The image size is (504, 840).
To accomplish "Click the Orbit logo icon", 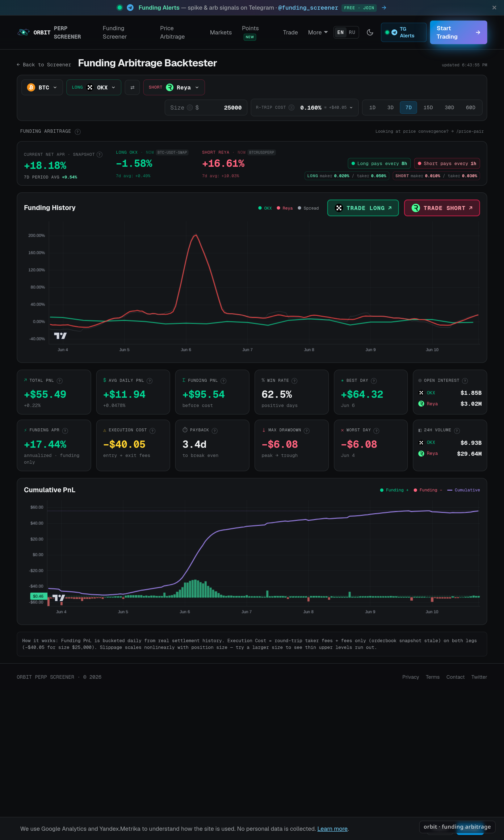I will (x=24, y=32).
